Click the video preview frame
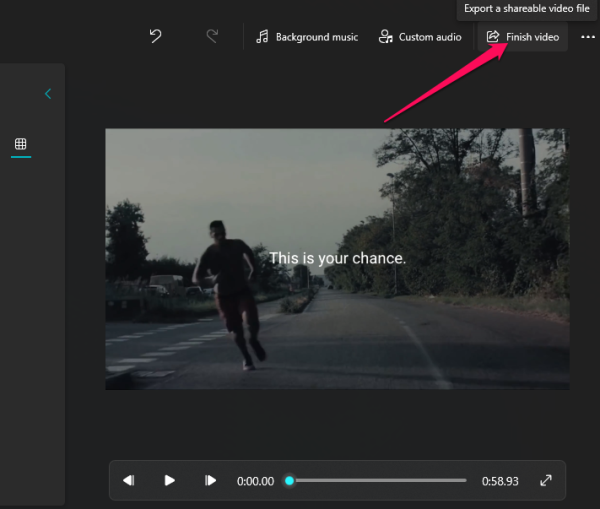 point(337,259)
